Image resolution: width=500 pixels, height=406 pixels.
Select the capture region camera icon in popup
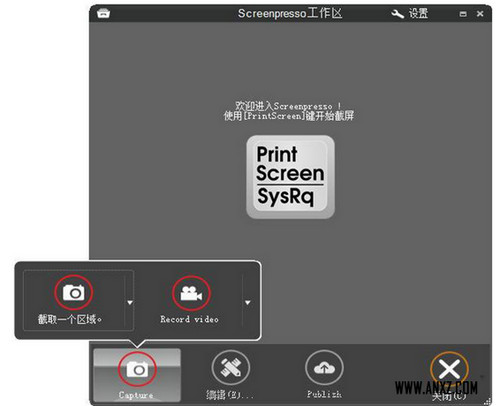pos(73,293)
